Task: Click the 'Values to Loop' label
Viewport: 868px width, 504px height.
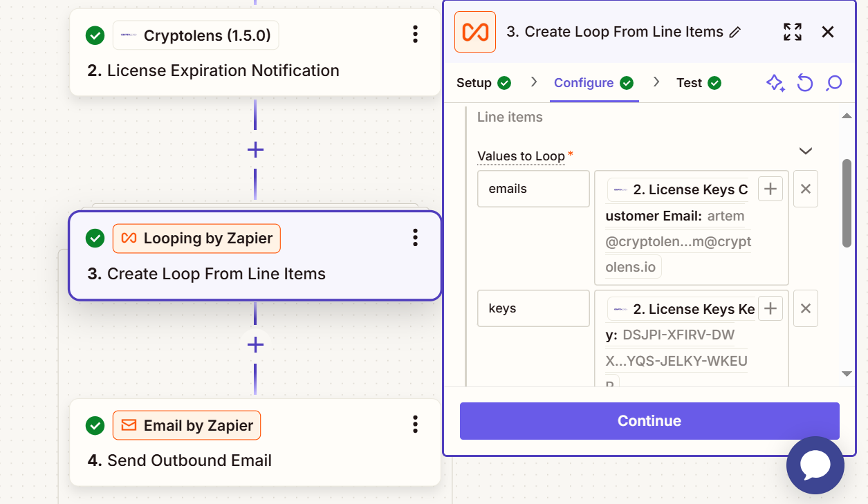Action: coord(521,156)
